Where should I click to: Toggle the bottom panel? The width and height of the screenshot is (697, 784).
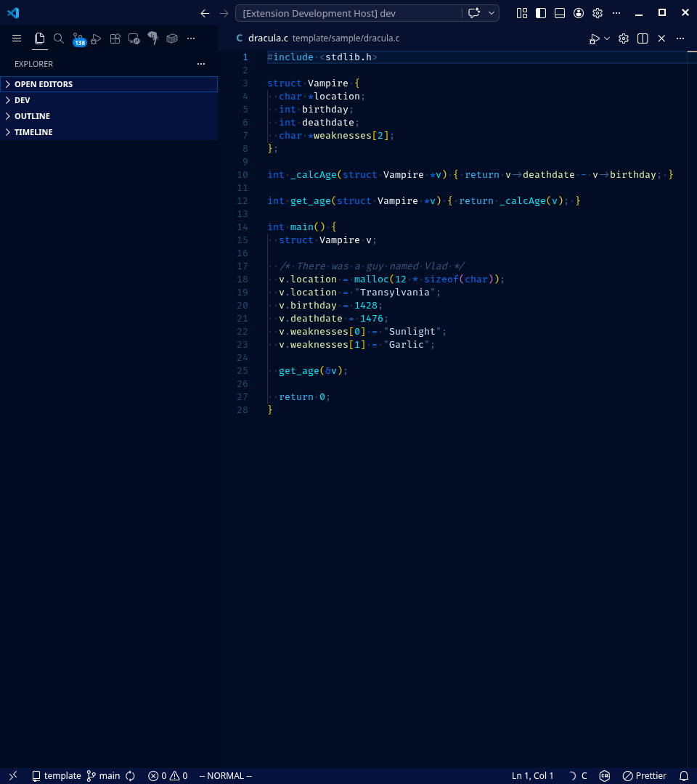coord(560,14)
